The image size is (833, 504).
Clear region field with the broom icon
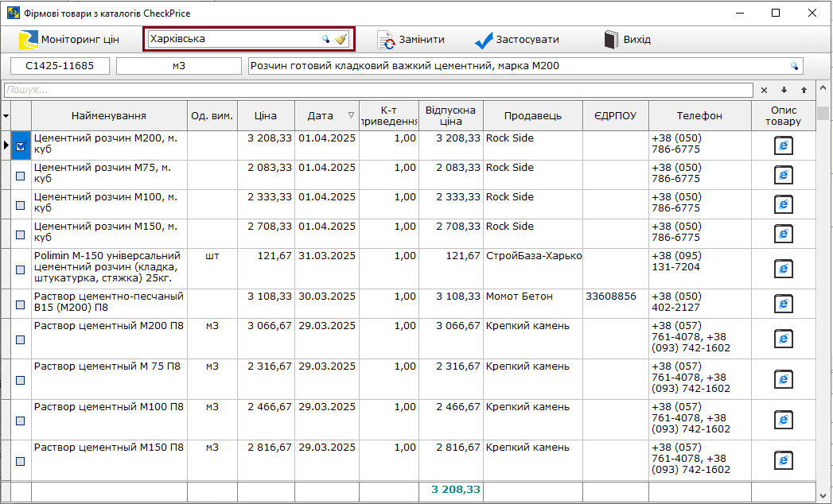(x=341, y=39)
